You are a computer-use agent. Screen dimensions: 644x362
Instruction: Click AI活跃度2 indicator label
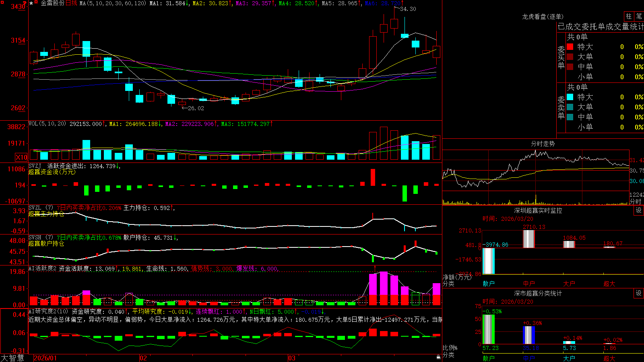pos(43,268)
